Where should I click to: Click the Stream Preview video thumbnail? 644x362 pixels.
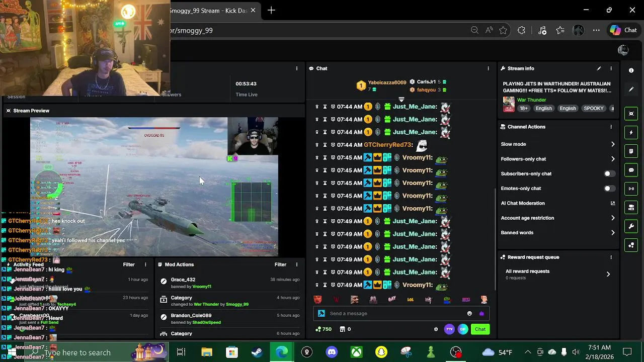click(154, 187)
